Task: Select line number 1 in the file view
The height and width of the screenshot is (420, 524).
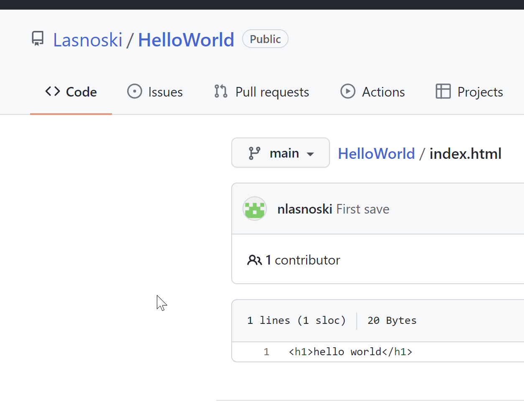Action: [266, 352]
